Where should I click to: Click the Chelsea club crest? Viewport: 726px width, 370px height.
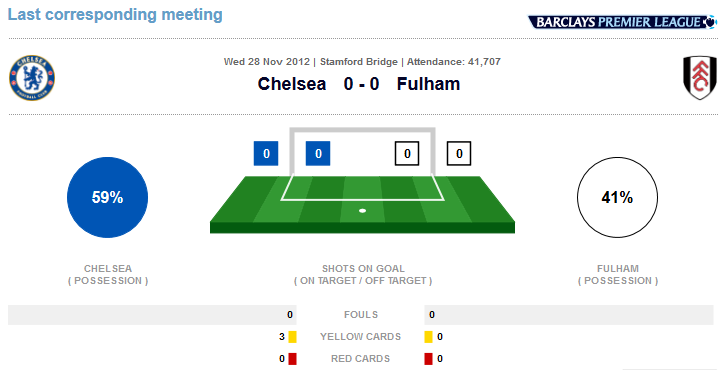point(32,78)
